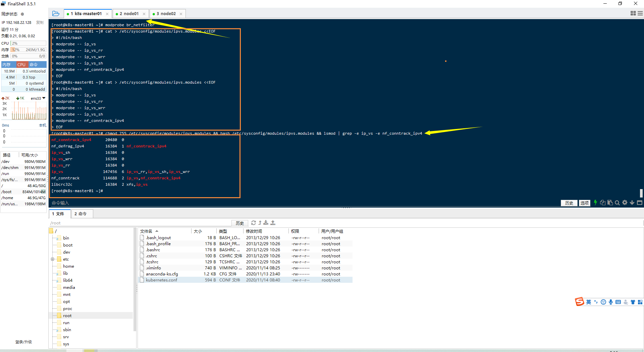Go to parent directory arrow icon
Viewport: 644px width, 352px height.
(x=260, y=223)
